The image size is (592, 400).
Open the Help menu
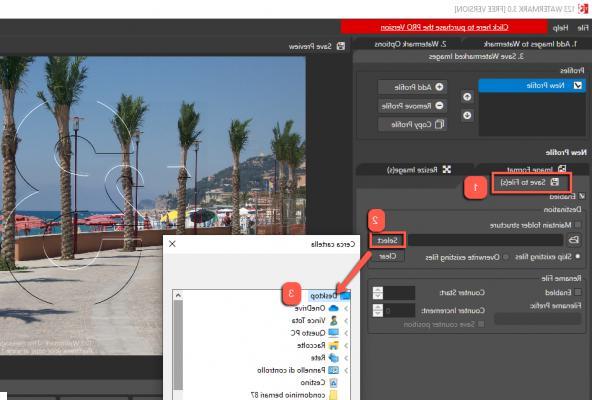tap(560, 28)
